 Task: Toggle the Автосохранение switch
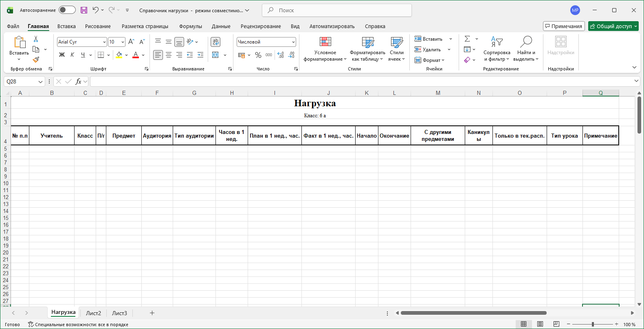[x=67, y=10]
